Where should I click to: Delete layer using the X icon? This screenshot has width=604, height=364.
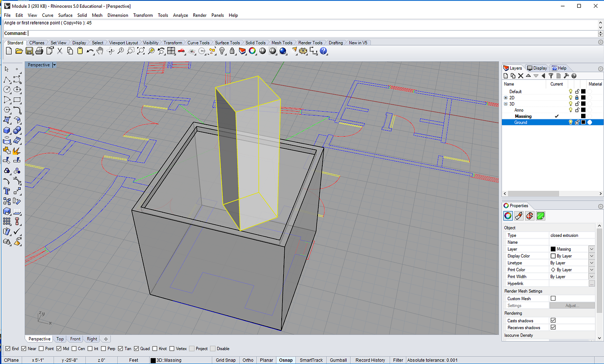point(521,76)
